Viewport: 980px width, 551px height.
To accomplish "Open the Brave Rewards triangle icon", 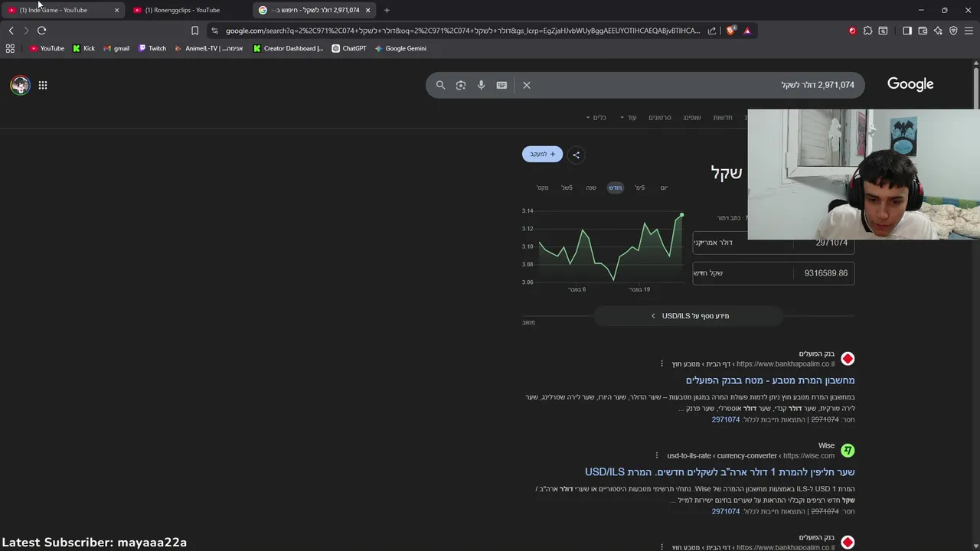I will [x=747, y=31].
